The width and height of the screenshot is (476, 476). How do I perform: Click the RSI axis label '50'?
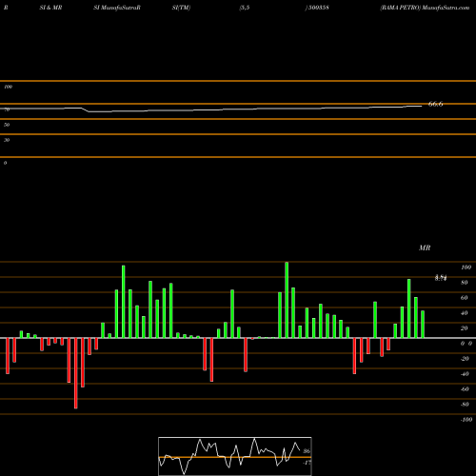coord(7,125)
